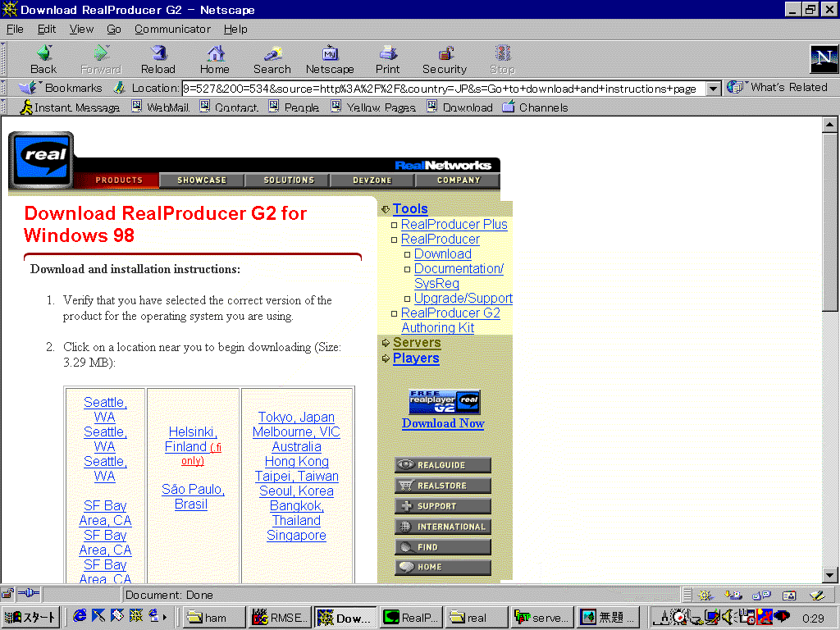The image size is (840, 630).
Task: Click the RealPlayer G2 free banner
Action: point(444,402)
